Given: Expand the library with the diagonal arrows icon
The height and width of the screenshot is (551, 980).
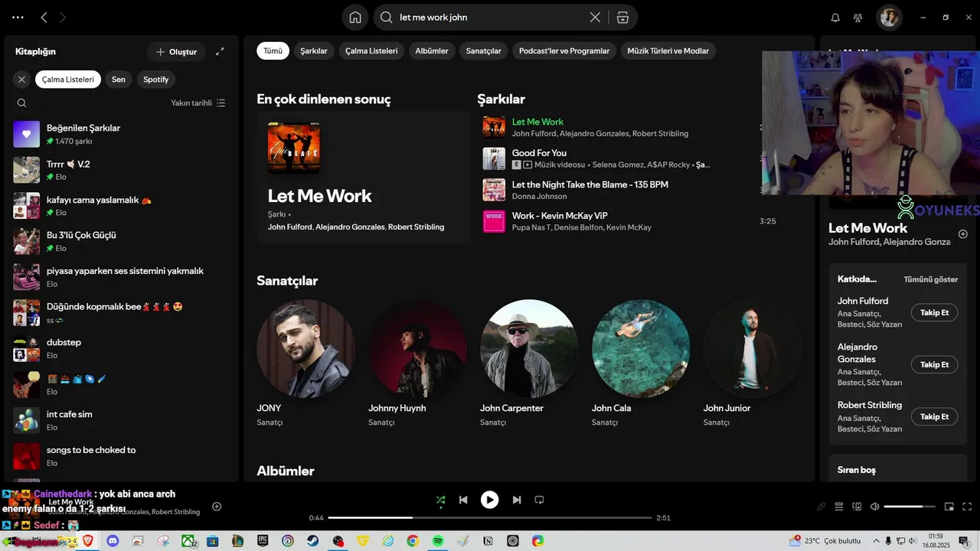Looking at the screenshot, I should [x=220, y=51].
